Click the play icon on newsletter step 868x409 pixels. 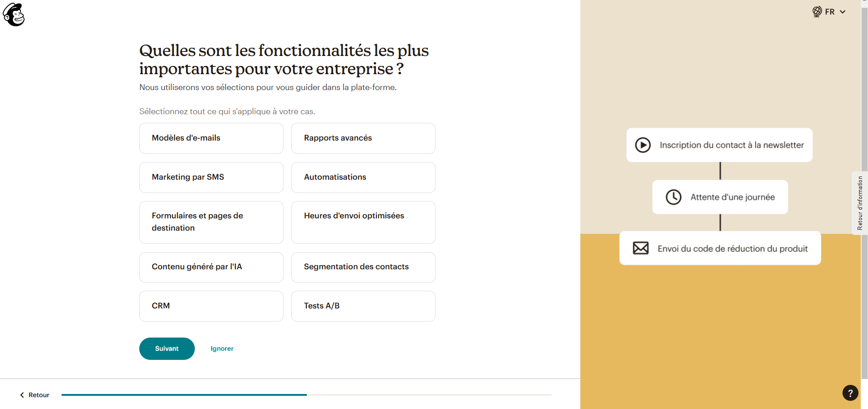643,145
